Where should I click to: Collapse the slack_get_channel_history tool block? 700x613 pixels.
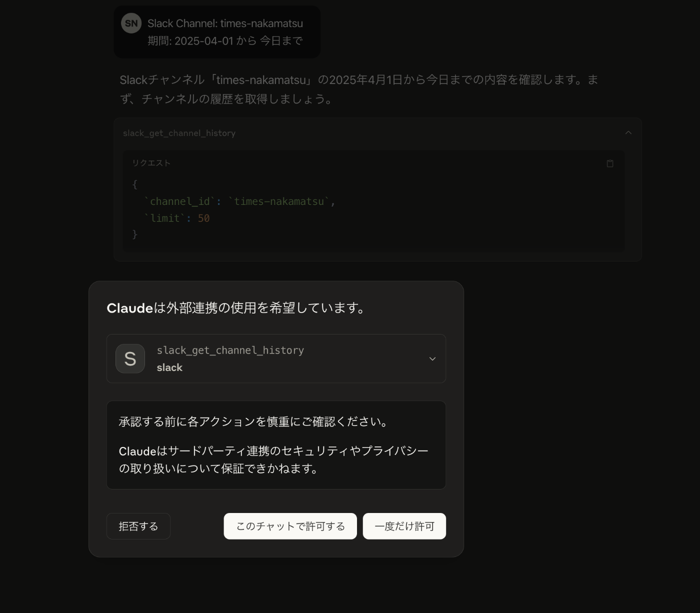(628, 132)
